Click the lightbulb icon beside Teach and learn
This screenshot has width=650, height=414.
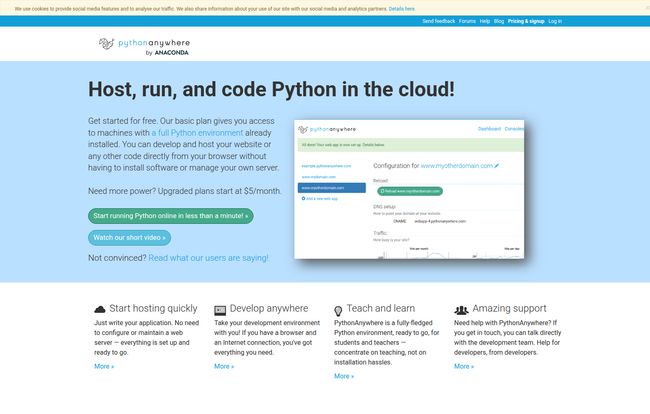[338, 310]
